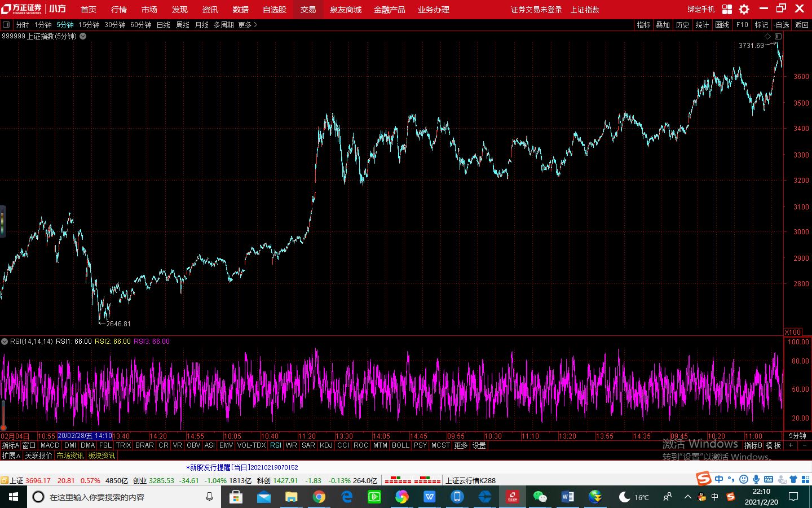Click 证券交易未登录 login link
This screenshot has height=508, width=812.
(537, 10)
